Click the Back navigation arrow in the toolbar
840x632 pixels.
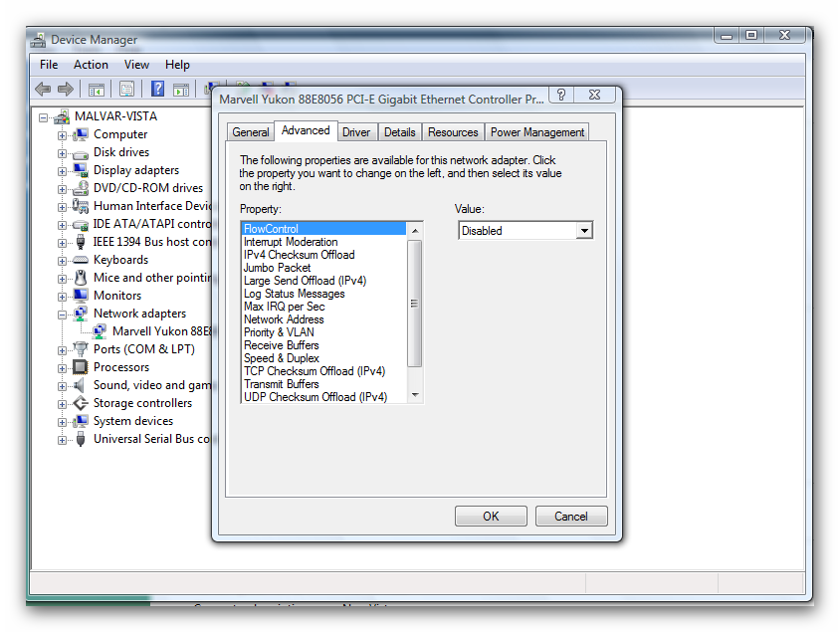tap(41, 89)
